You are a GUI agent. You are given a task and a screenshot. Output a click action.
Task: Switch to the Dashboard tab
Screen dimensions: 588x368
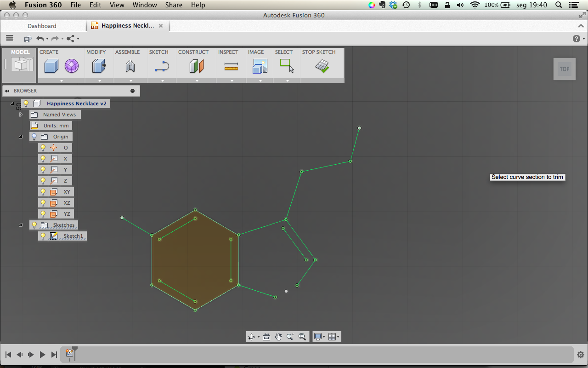(42, 26)
